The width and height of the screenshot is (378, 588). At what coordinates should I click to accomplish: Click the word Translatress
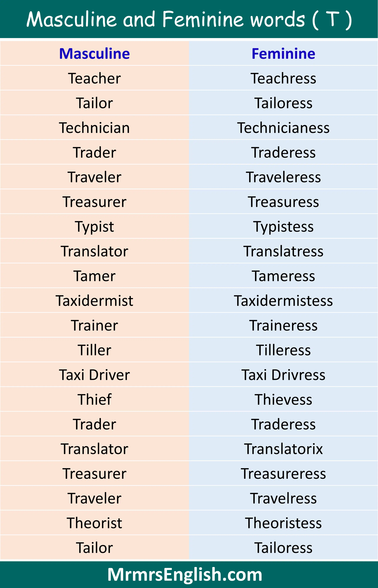tap(283, 251)
